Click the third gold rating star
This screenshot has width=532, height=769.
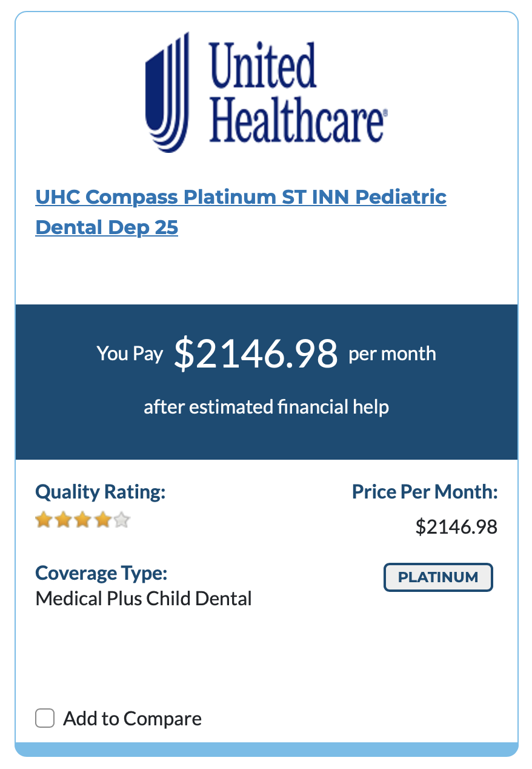tap(82, 520)
